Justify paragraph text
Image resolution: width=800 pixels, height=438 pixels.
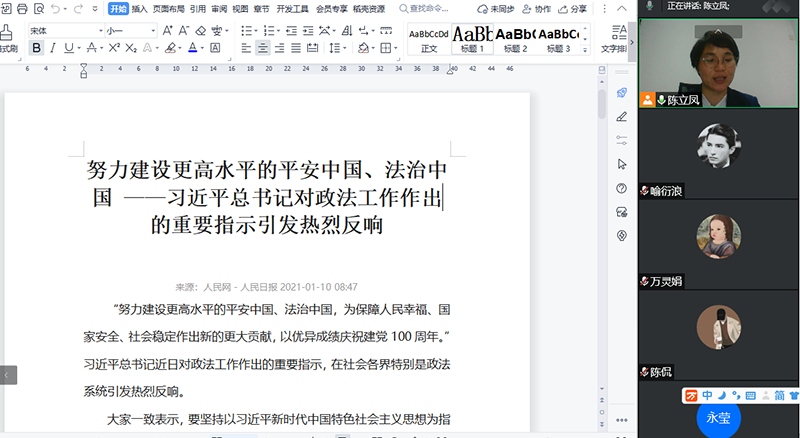296,48
